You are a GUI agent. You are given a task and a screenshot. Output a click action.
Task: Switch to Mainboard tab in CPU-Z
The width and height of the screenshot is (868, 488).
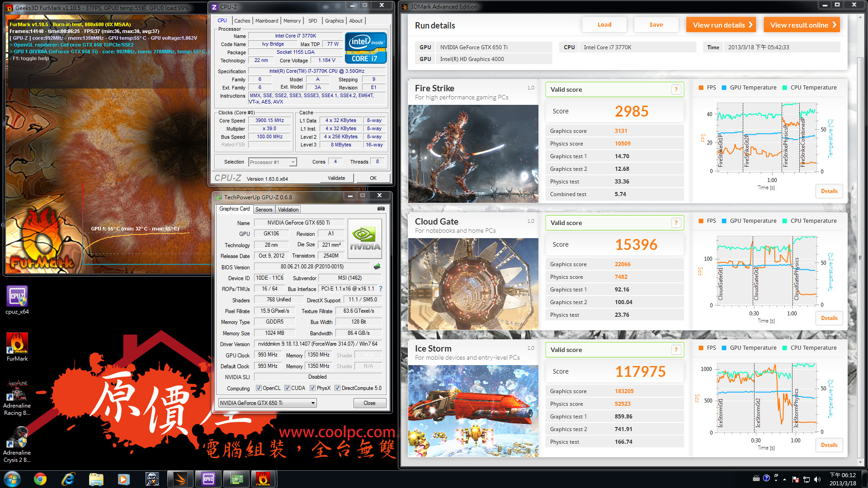point(267,21)
